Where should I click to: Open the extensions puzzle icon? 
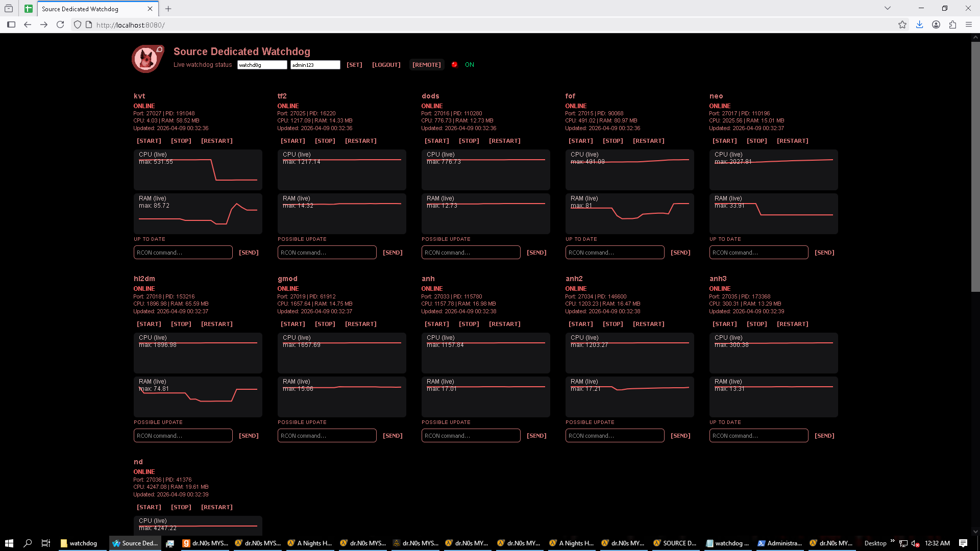coord(952,24)
